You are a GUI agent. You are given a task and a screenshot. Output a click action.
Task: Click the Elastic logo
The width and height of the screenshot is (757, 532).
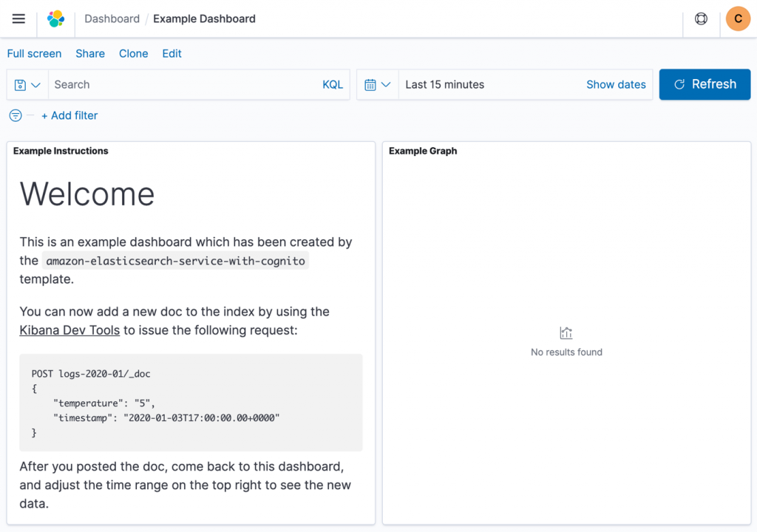(56, 18)
